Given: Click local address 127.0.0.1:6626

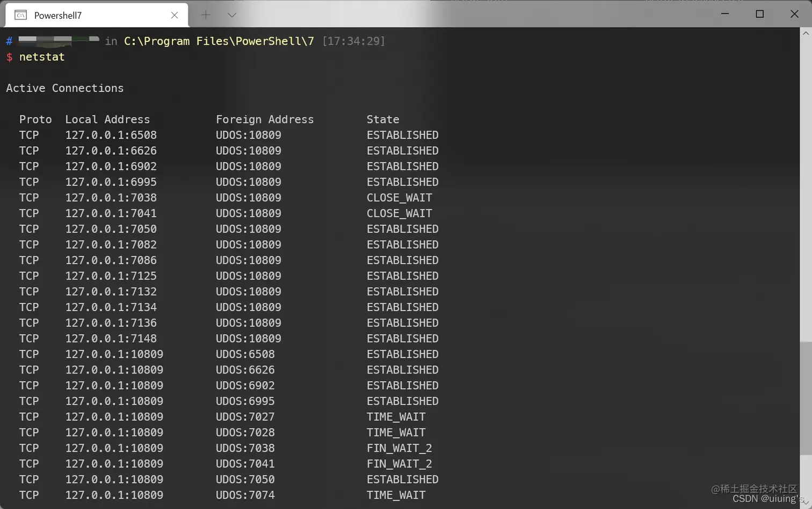Looking at the screenshot, I should click(111, 150).
